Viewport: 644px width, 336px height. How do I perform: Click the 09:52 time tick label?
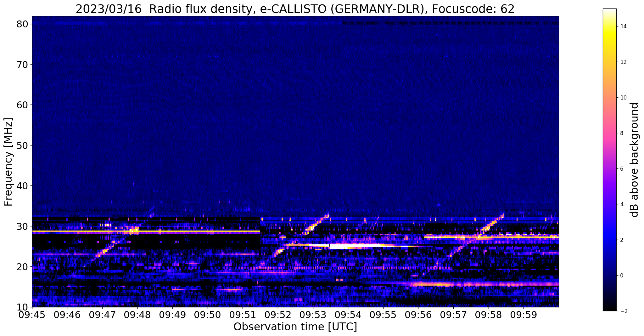click(278, 315)
